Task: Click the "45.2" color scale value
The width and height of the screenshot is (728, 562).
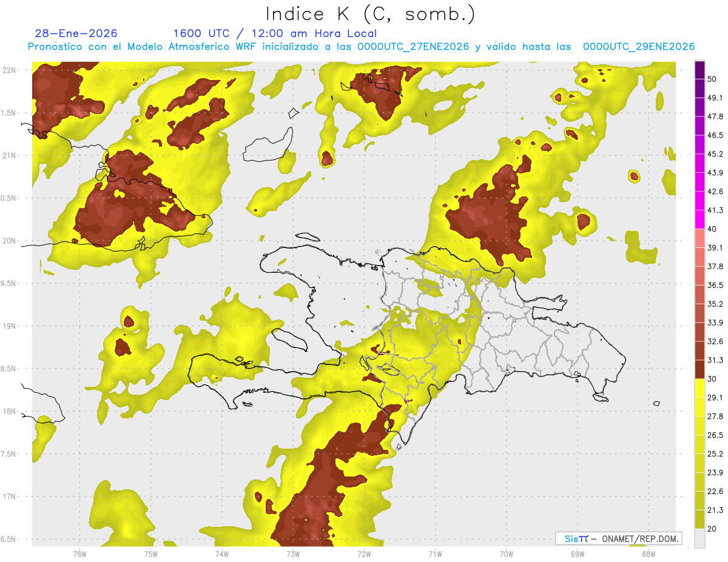Action: point(715,154)
